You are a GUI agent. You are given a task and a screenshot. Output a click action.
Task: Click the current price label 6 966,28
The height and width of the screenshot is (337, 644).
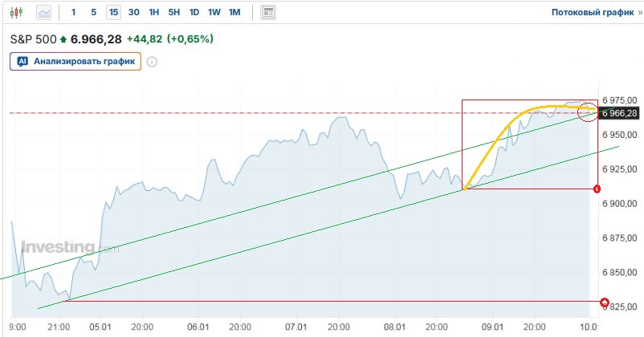pyautogui.click(x=620, y=113)
